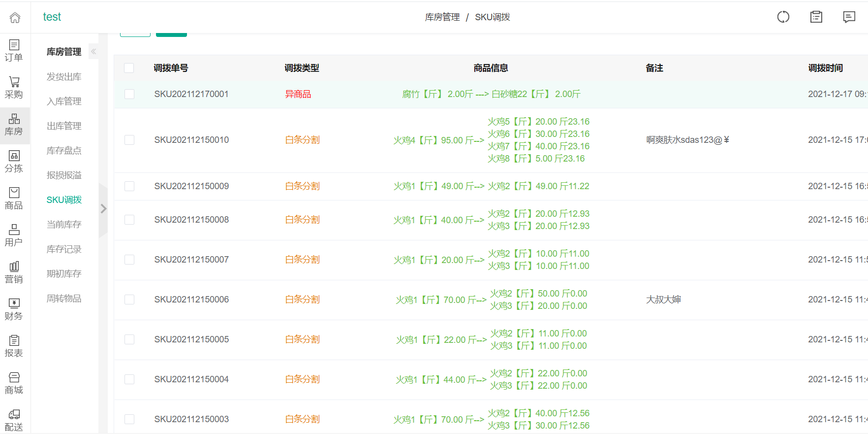The width and height of the screenshot is (868, 434).
Task: Open the 订单 orders module
Action: [14, 51]
